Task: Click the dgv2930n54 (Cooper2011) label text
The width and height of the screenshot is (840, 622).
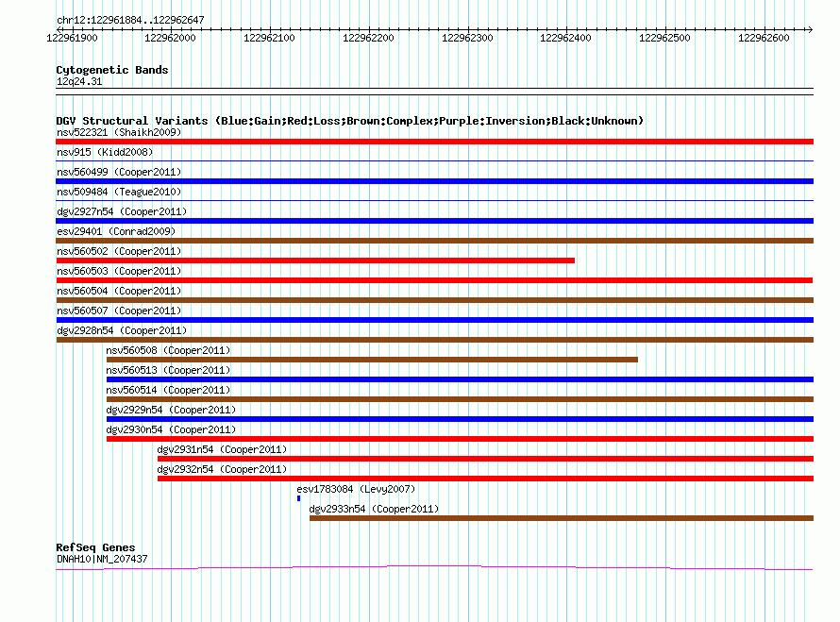Action: tap(171, 429)
